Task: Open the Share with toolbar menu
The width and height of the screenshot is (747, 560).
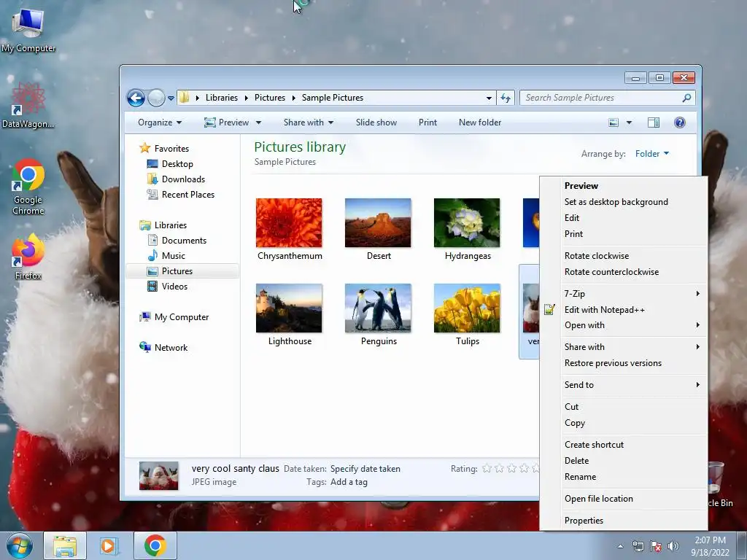Action: 309,122
